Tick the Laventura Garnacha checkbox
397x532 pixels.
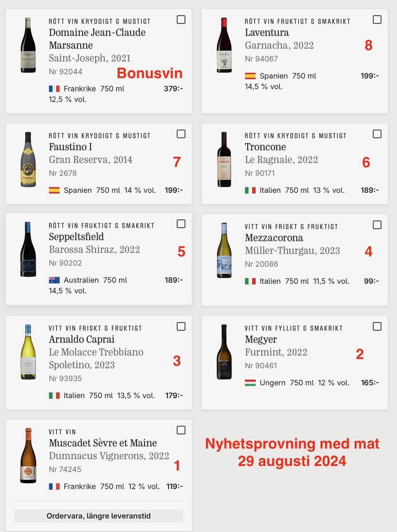click(377, 20)
